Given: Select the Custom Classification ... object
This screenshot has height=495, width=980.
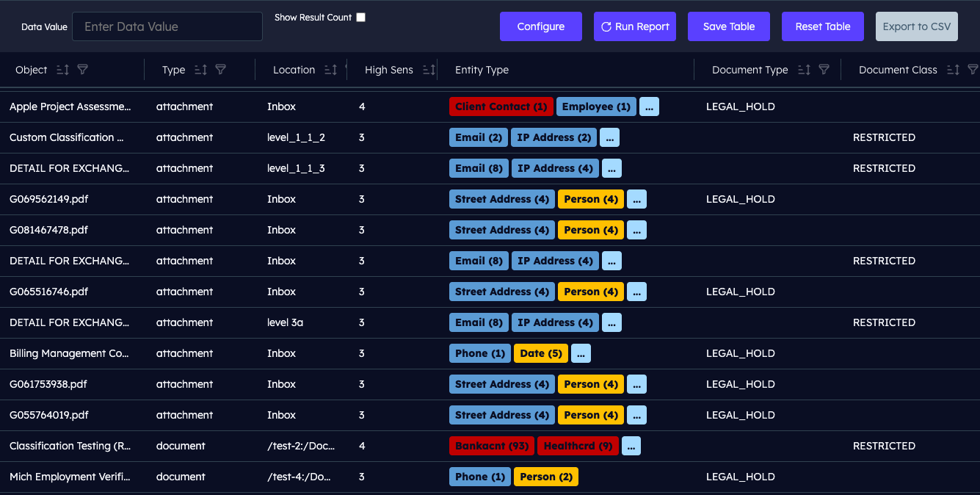Looking at the screenshot, I should pos(67,137).
